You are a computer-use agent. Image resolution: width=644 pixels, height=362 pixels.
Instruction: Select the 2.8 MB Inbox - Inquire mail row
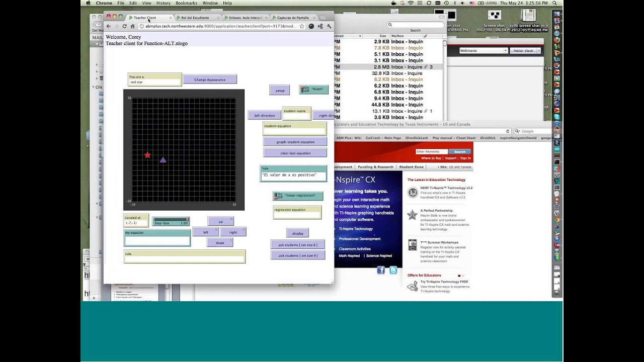[x=388, y=67]
